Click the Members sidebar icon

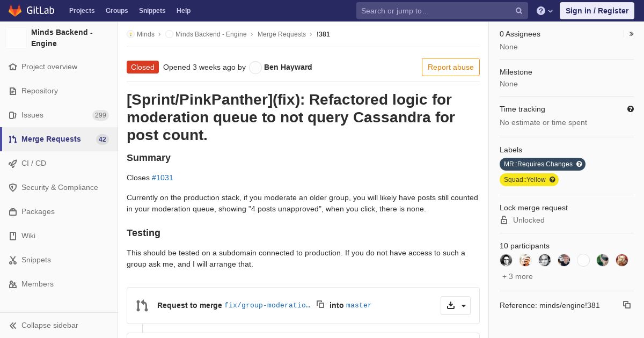13,284
